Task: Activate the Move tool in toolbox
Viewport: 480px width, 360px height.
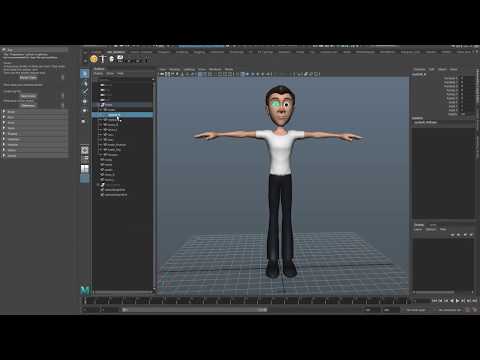Action: [x=85, y=101]
